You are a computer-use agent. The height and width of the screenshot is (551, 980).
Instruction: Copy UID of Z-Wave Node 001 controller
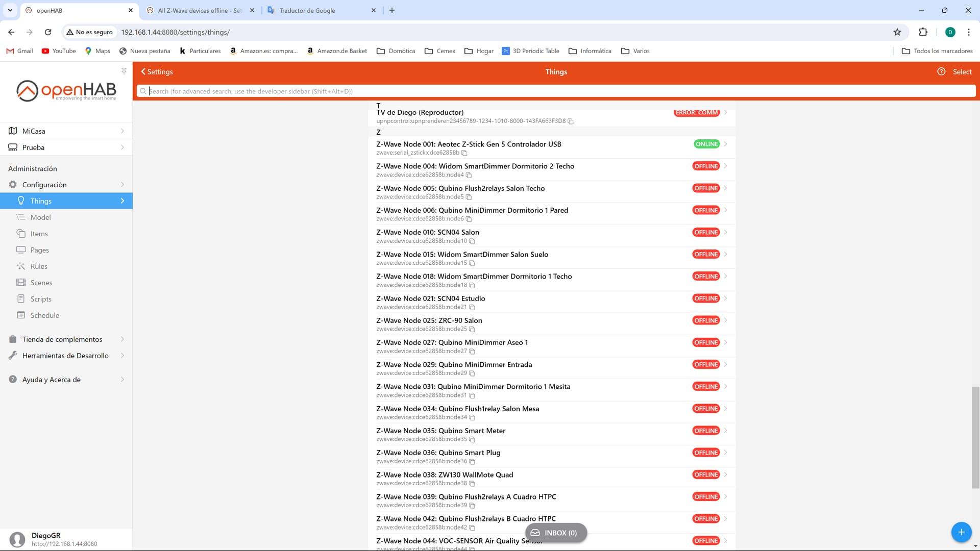[x=464, y=153]
